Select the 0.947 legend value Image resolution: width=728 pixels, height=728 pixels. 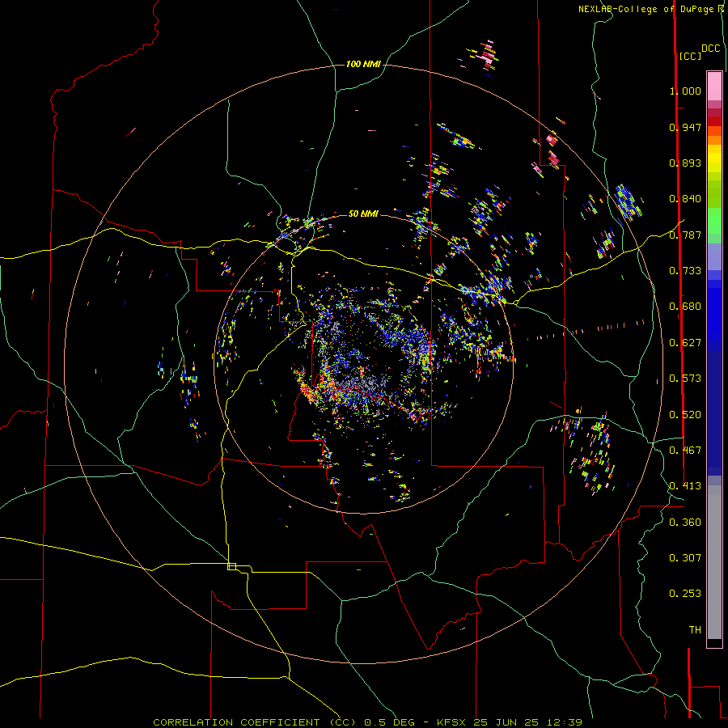[x=685, y=127]
